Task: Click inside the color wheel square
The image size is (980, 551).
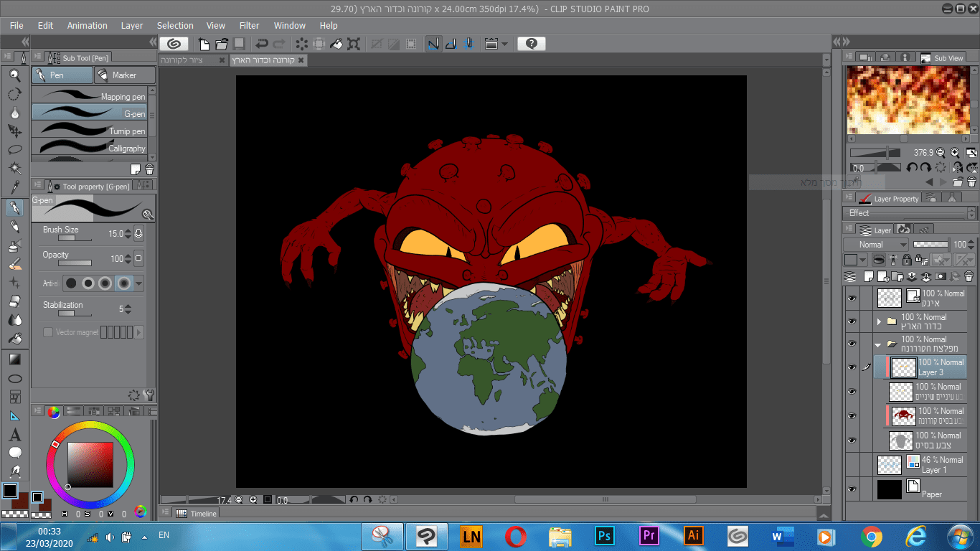Action: [x=90, y=464]
